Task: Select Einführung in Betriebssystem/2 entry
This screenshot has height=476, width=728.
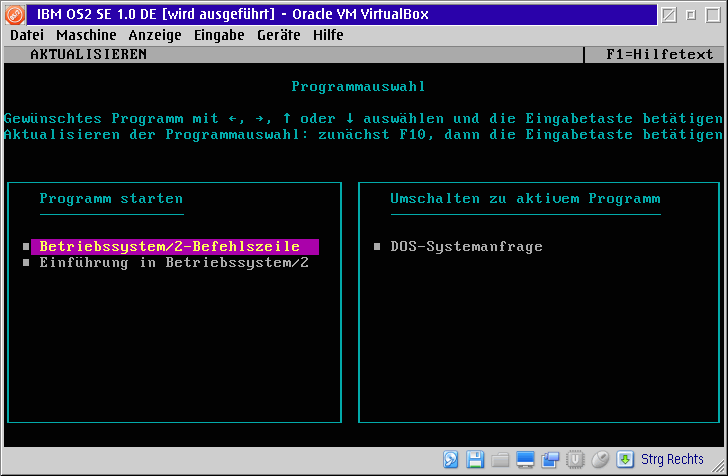Action: [174, 262]
